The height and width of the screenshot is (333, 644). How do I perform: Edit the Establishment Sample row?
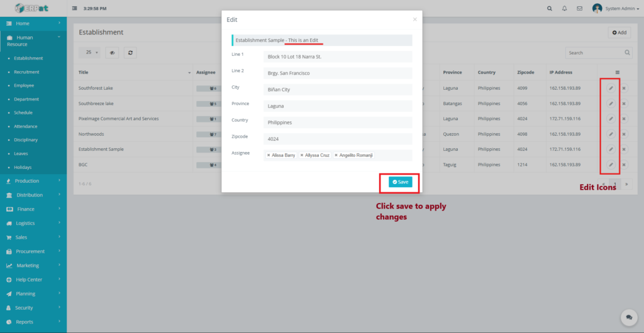click(611, 150)
